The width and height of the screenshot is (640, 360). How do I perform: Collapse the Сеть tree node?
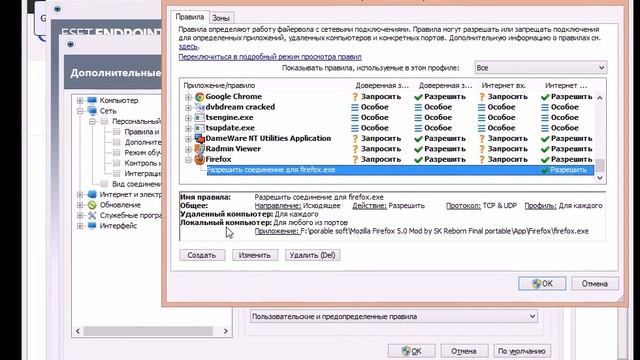click(80, 111)
